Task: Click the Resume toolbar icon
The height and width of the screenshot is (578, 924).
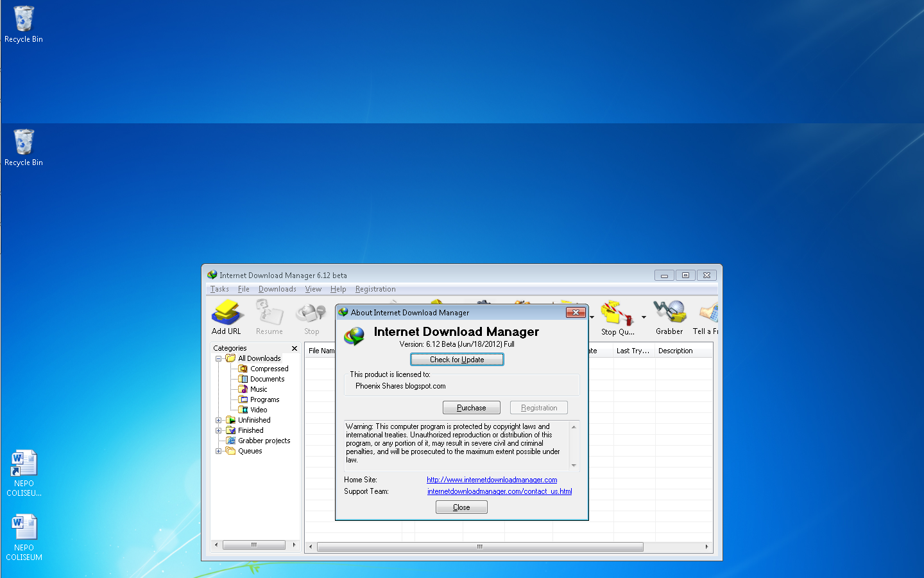Action: (269, 313)
